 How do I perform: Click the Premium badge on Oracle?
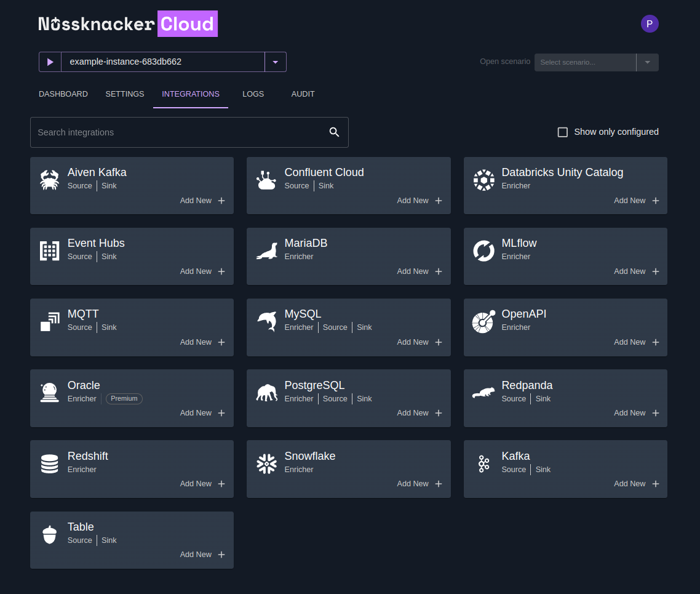pyautogui.click(x=124, y=398)
